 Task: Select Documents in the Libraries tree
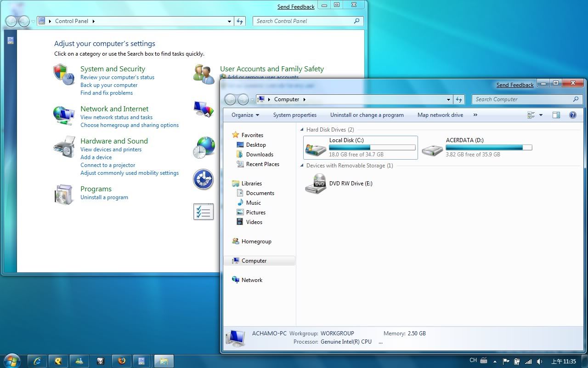pyautogui.click(x=260, y=193)
